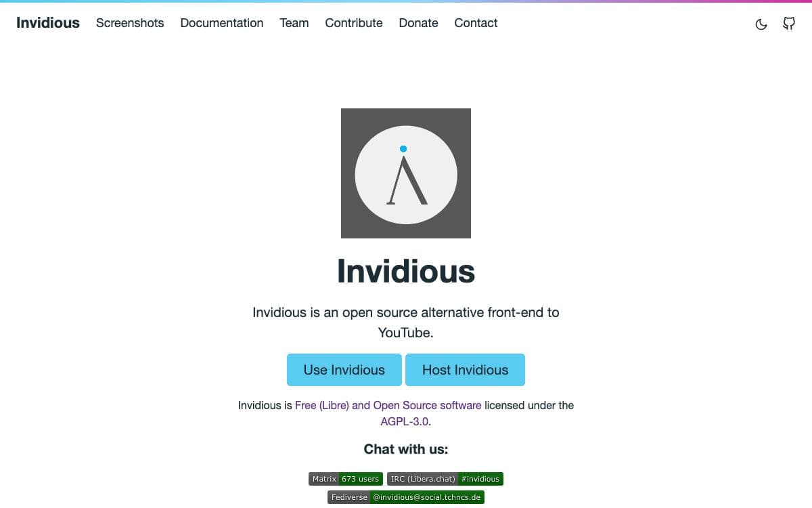Image resolution: width=812 pixels, height=508 pixels.
Task: Click the Host Invidious button
Action: pyautogui.click(x=465, y=370)
